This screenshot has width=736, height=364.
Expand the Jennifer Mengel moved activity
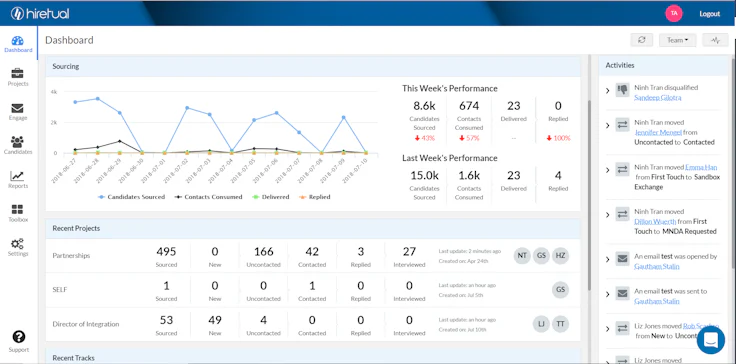(607, 125)
